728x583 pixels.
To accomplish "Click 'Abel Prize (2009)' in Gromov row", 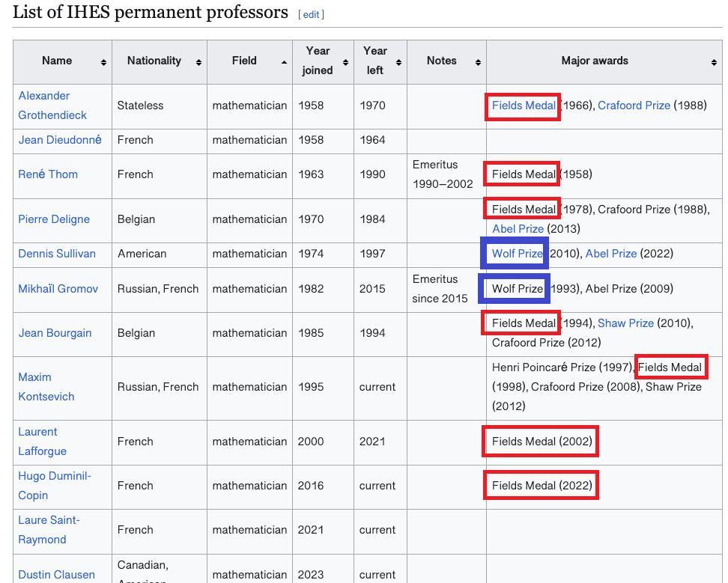I will pos(629,288).
